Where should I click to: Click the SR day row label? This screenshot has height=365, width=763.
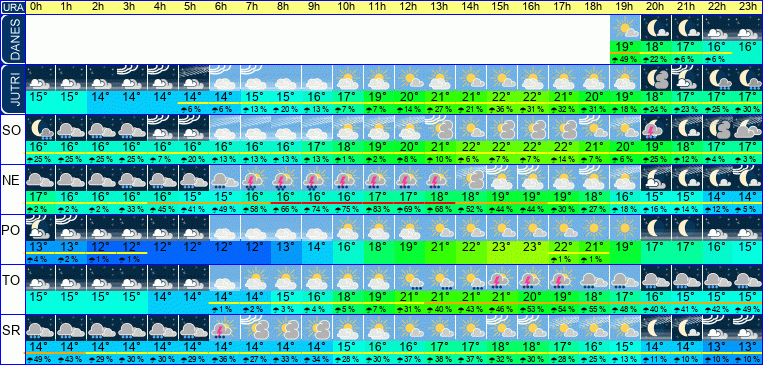pos(12,330)
